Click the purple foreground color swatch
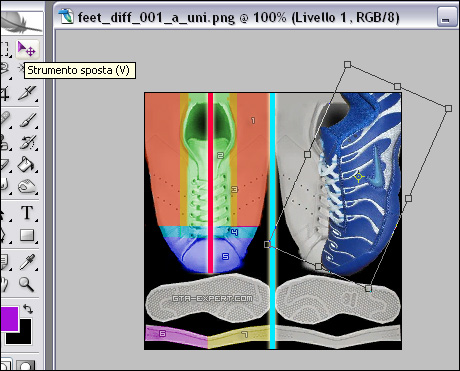 click(9, 319)
